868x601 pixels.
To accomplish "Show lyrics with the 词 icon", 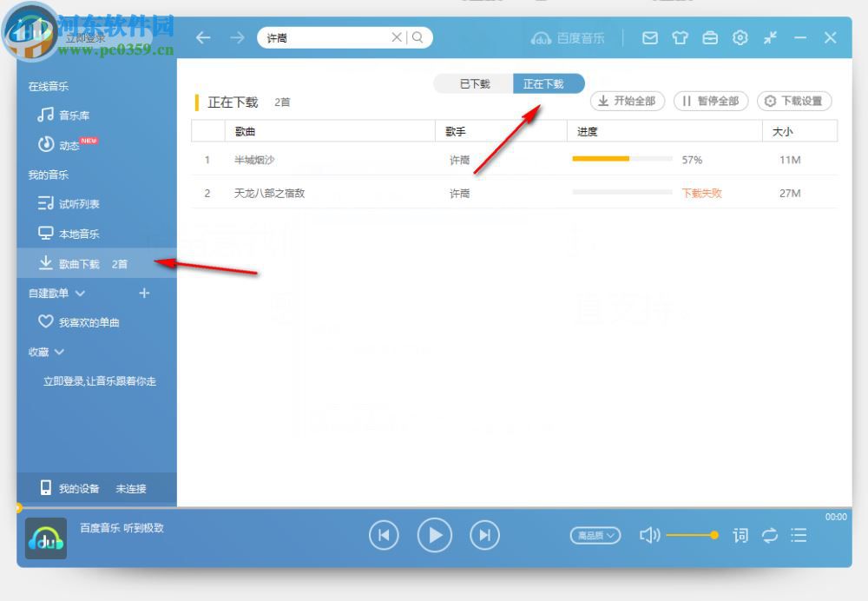I will [x=740, y=536].
